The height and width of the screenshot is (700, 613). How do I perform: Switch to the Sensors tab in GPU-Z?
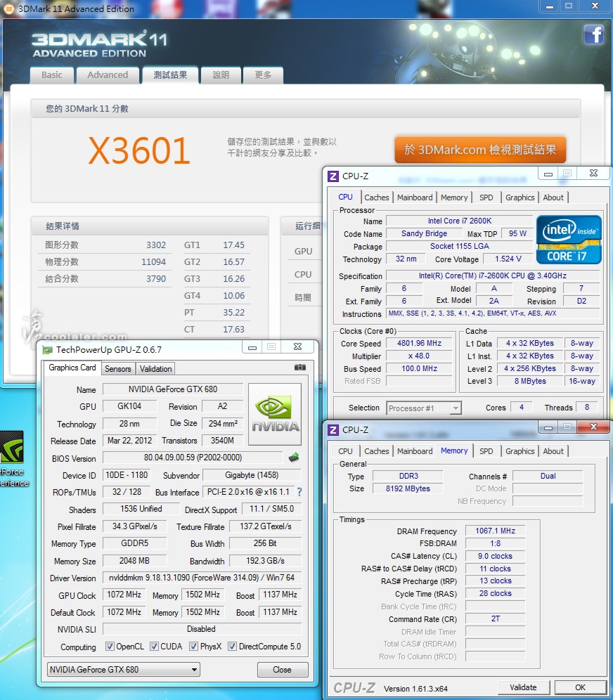pos(118,369)
